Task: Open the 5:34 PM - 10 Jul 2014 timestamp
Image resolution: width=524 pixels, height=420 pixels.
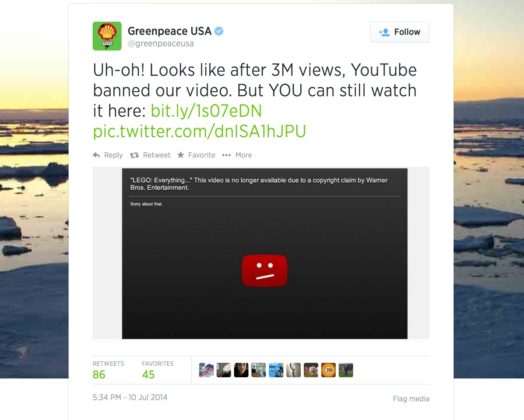Action: [x=130, y=397]
